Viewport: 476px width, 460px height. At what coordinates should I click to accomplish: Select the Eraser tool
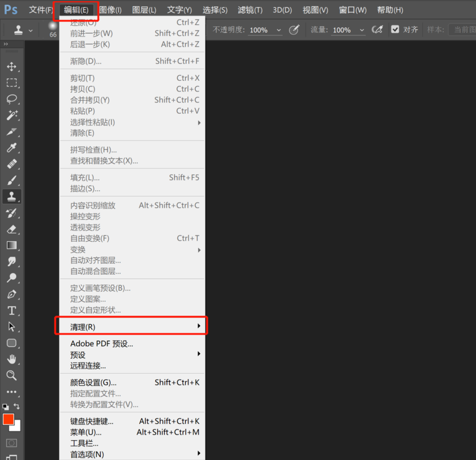point(12,229)
